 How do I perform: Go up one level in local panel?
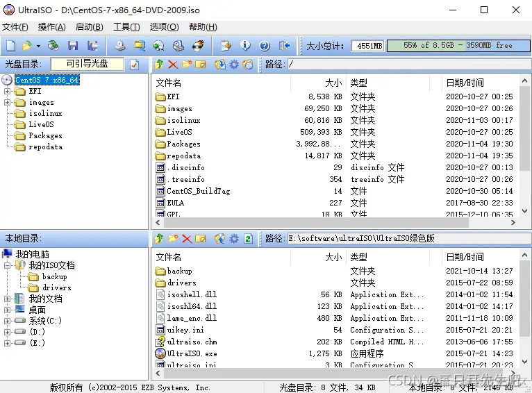point(159,239)
